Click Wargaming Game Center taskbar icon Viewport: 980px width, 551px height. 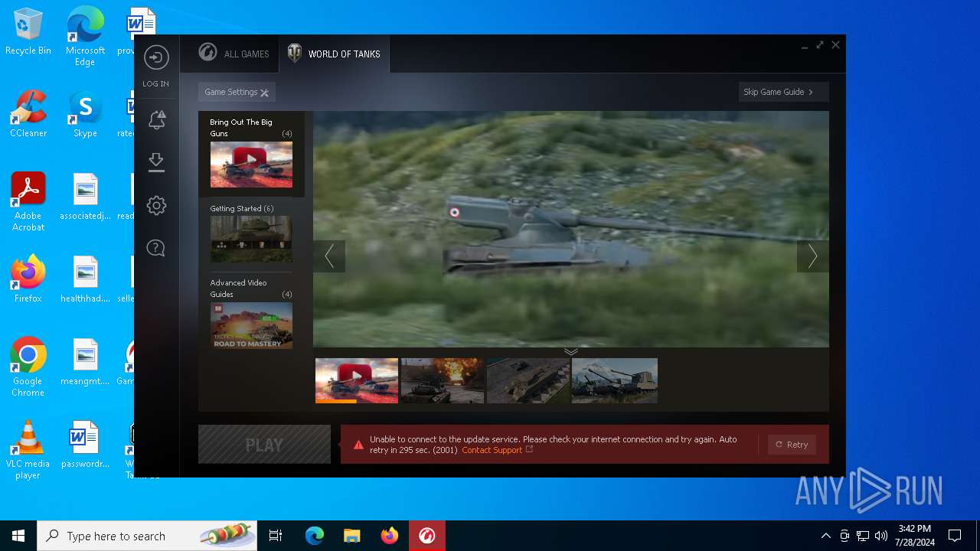(x=427, y=536)
